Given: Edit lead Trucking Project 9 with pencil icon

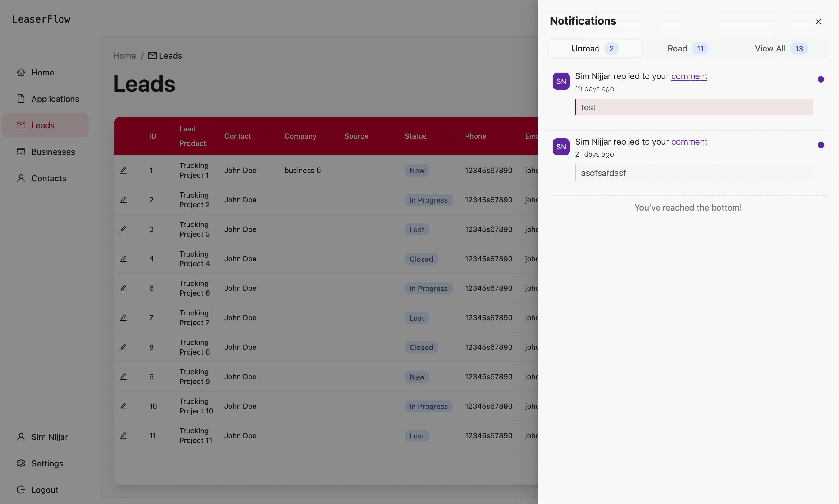Looking at the screenshot, I should [x=123, y=376].
